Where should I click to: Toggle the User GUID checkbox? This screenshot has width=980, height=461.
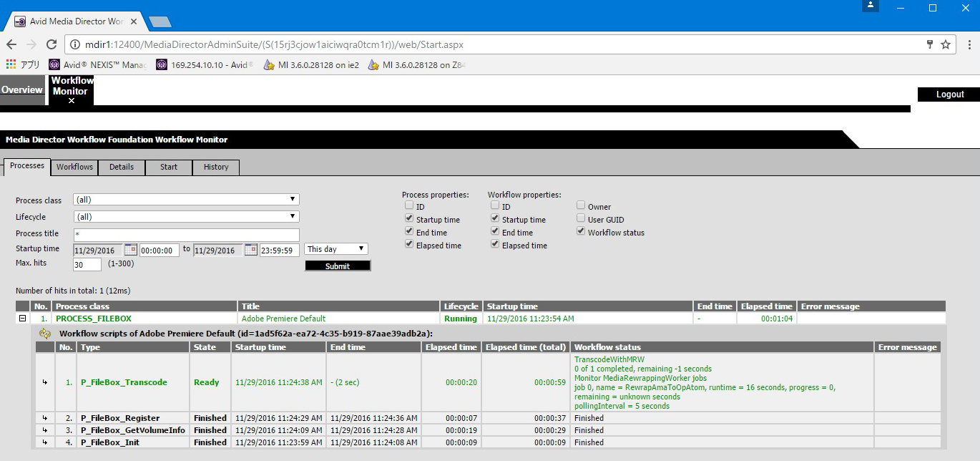coord(581,219)
